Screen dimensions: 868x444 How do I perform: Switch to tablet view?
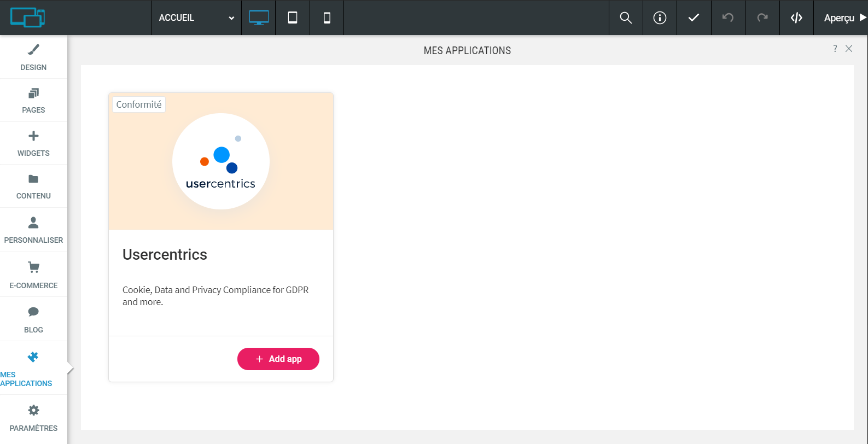(293, 17)
